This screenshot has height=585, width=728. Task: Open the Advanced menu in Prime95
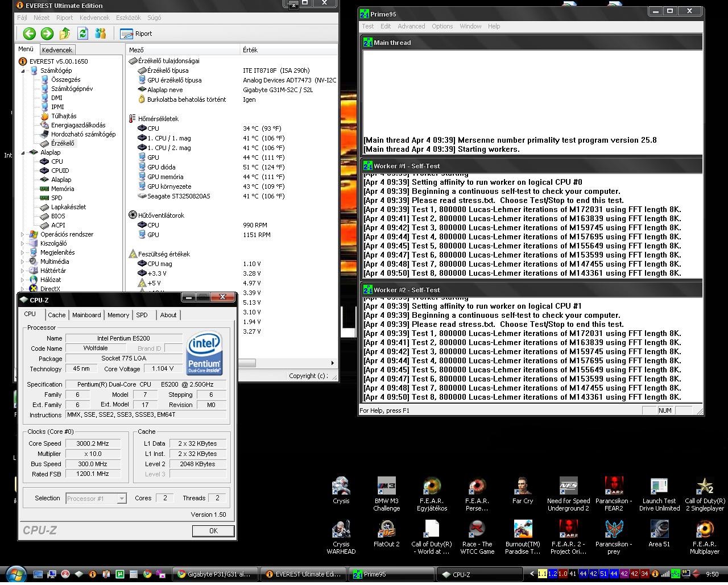411,26
